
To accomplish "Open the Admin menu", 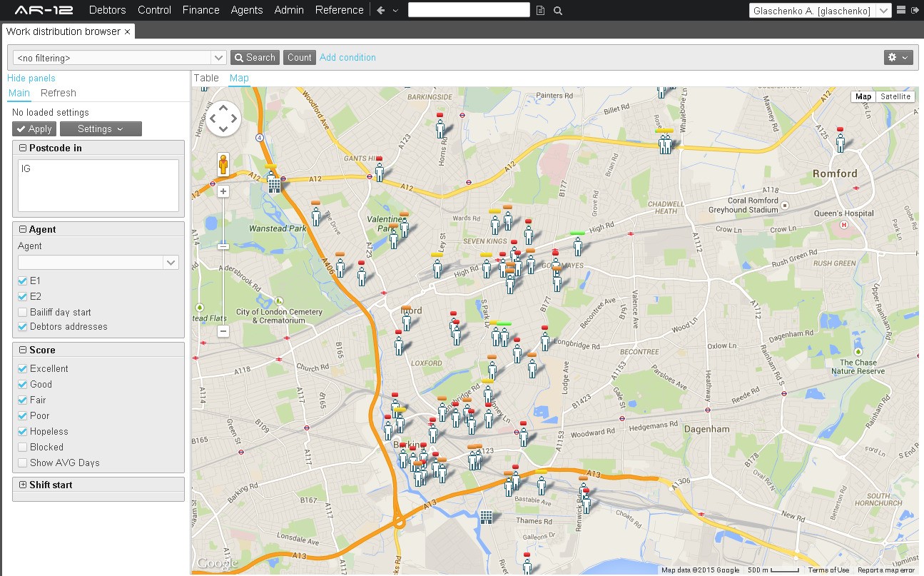I will pos(289,10).
